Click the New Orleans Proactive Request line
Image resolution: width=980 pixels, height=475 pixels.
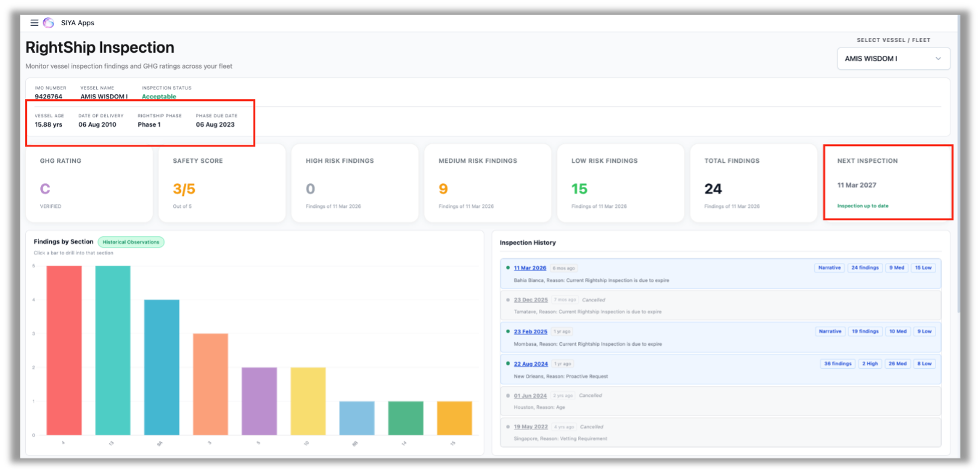coord(561,377)
